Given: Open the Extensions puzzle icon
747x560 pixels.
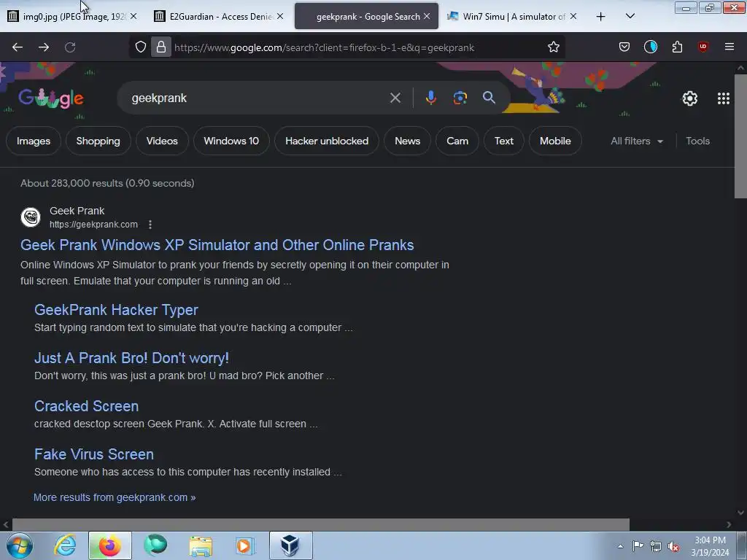Looking at the screenshot, I should [x=677, y=47].
